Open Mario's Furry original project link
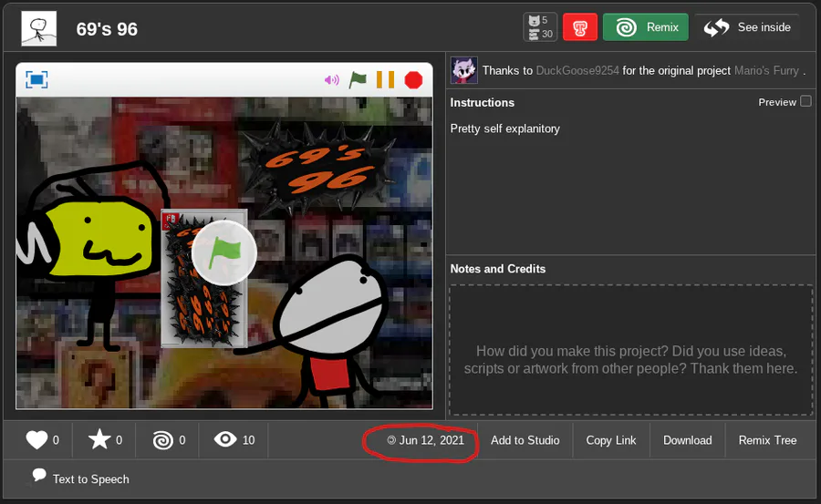 tap(766, 71)
